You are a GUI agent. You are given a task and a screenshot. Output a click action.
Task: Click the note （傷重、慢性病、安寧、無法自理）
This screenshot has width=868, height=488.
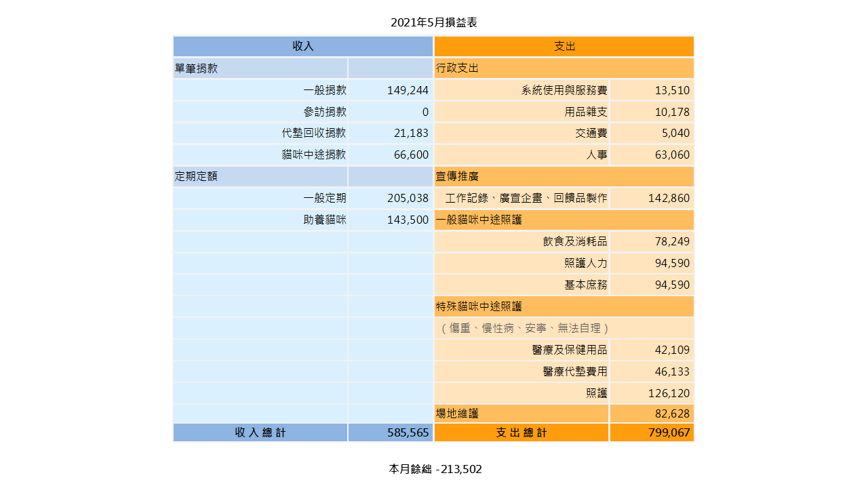pos(524,328)
